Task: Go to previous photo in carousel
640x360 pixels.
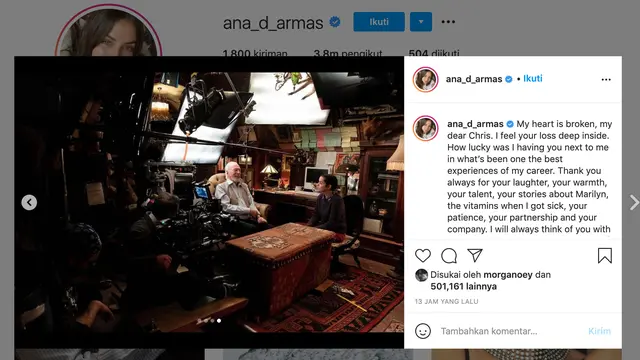Action: (x=29, y=202)
